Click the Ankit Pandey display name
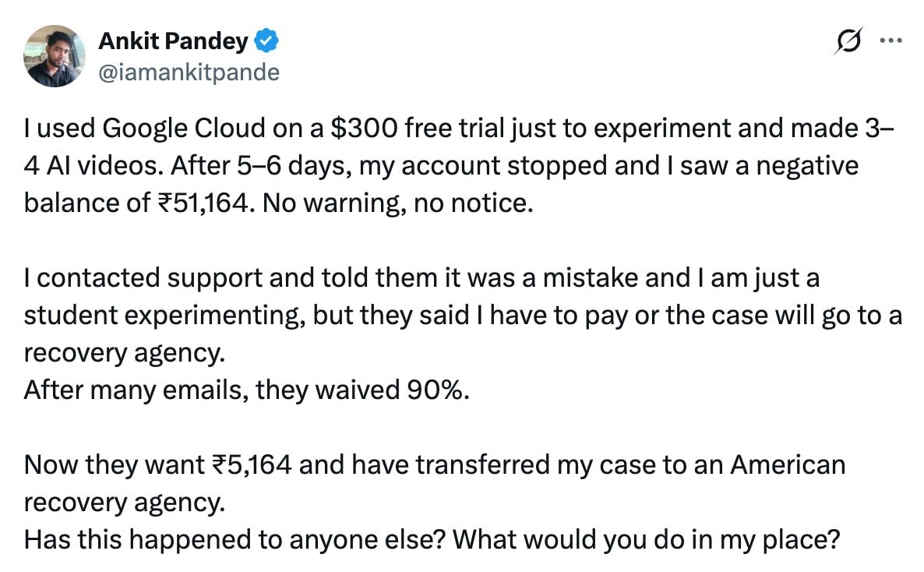The width and height of the screenshot is (924, 572). [173, 41]
